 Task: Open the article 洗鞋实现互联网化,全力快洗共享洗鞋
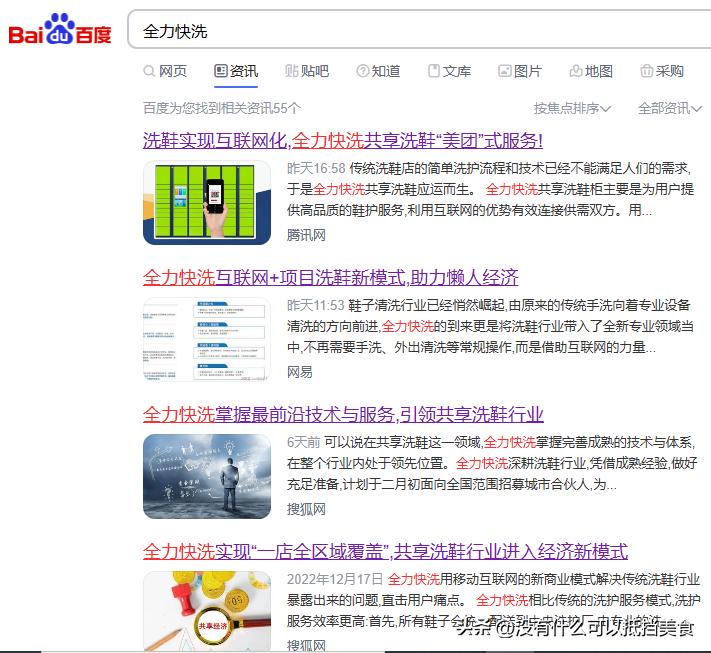[343, 141]
